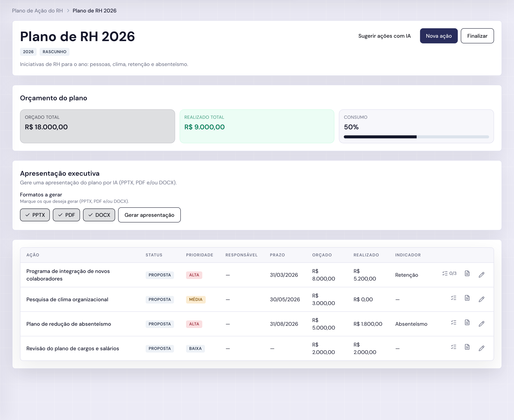Click ALTA badge in absenteísmo row
Image resolution: width=514 pixels, height=420 pixels.
pos(194,324)
